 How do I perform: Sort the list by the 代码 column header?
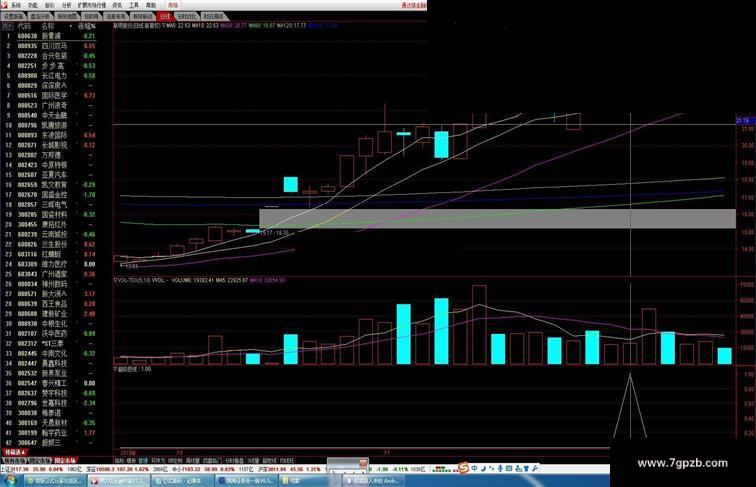click(x=24, y=26)
